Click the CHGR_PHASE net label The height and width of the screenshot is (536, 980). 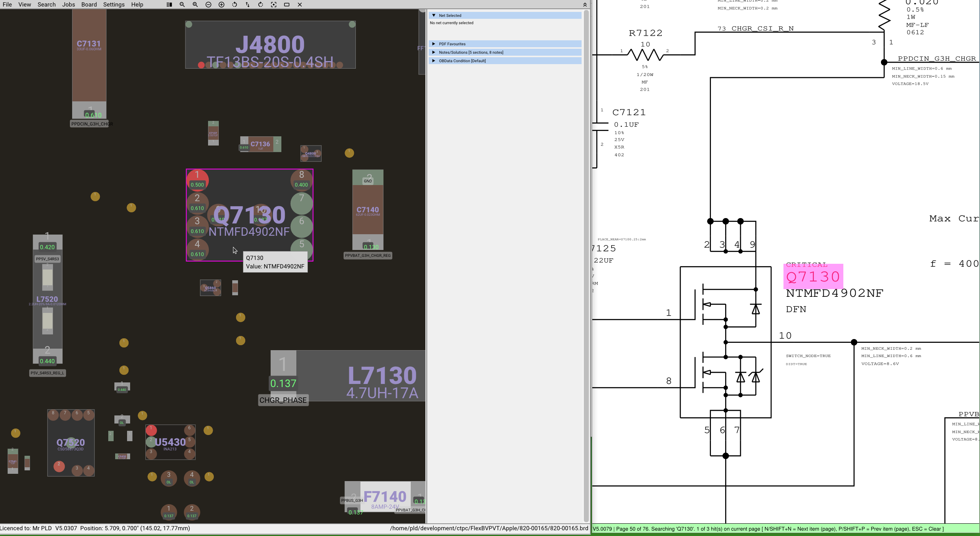[283, 400]
